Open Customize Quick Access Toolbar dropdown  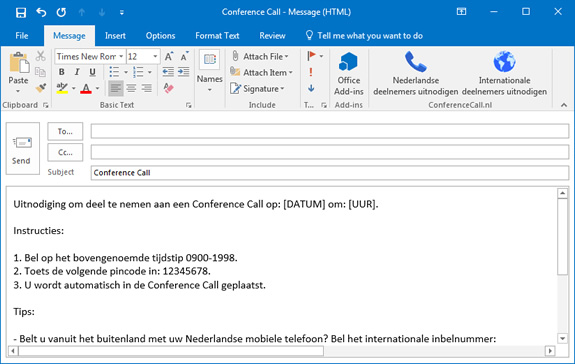tap(122, 13)
